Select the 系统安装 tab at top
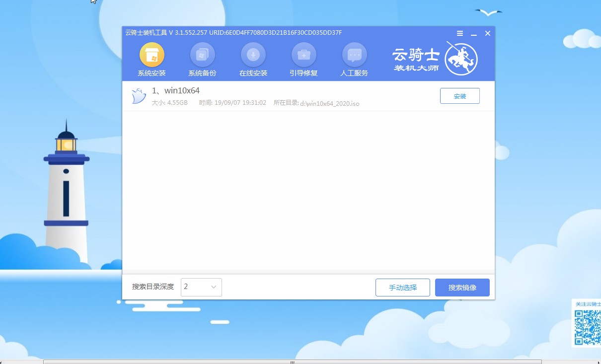 pyautogui.click(x=151, y=59)
